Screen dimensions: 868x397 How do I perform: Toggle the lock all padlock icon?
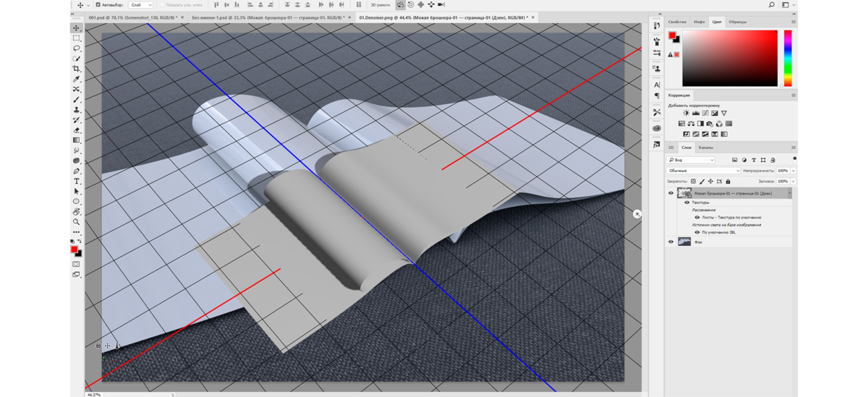click(728, 182)
